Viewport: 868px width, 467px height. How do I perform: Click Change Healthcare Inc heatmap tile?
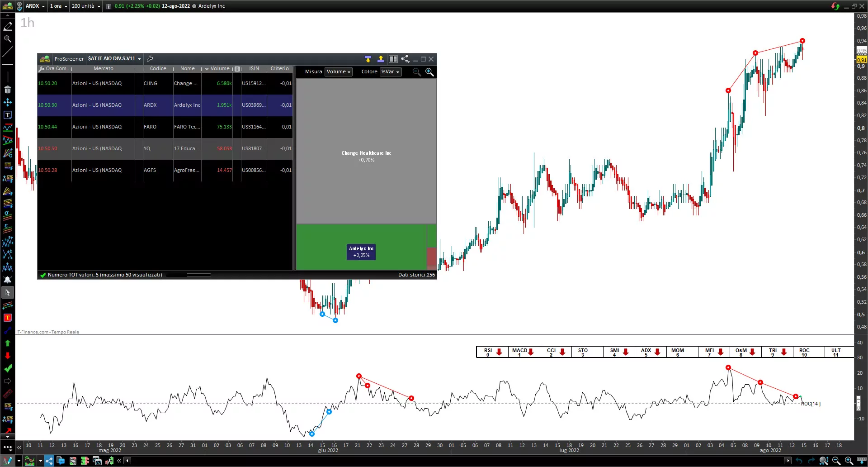coord(366,151)
